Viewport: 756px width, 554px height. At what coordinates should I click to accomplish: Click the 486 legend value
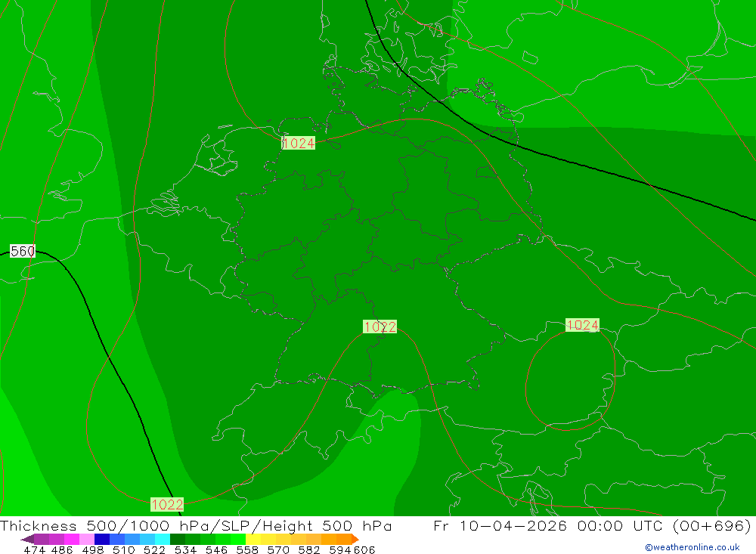pos(61,550)
